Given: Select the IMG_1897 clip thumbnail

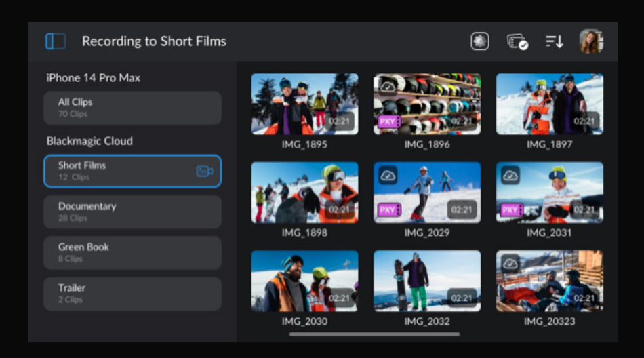Looking at the screenshot, I should pyautogui.click(x=549, y=104).
